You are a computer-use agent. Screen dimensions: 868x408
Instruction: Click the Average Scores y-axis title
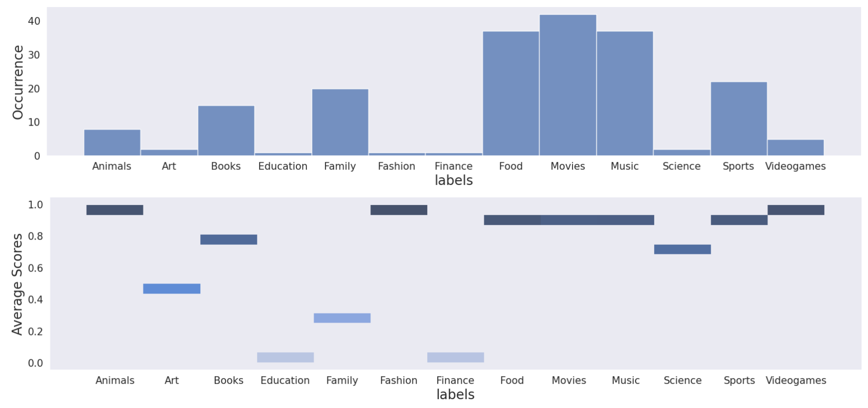pyautogui.click(x=17, y=284)
